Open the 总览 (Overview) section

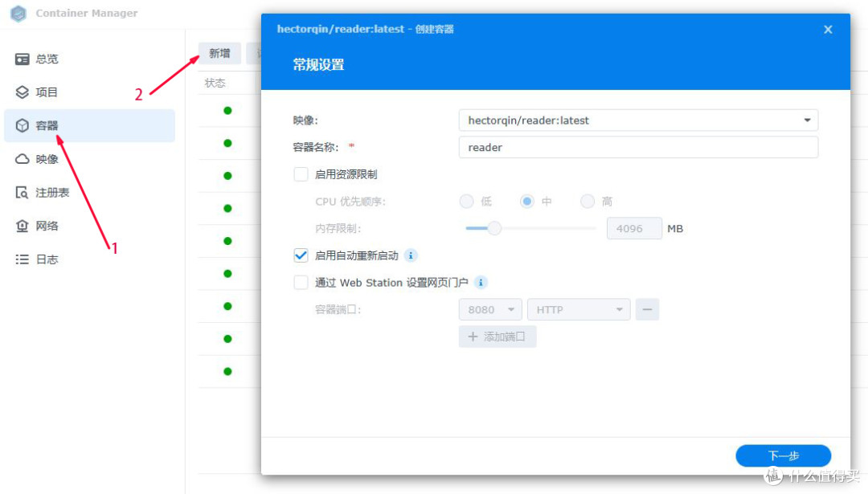47,58
